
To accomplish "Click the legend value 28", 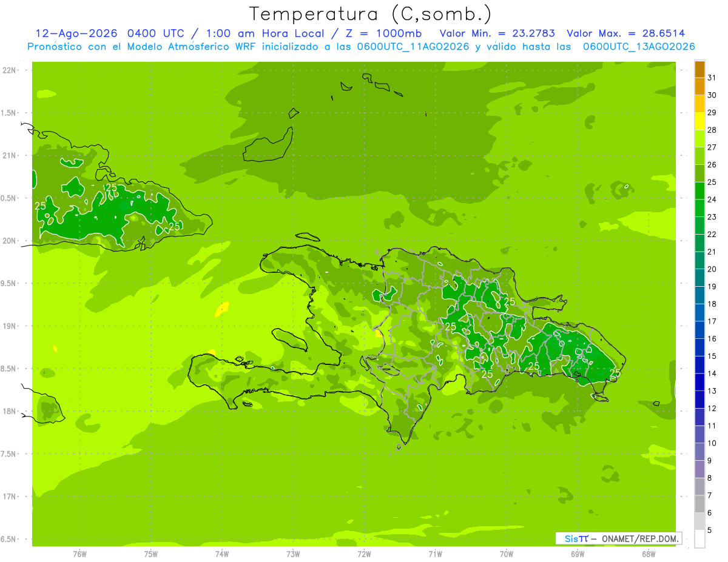I will pyautogui.click(x=712, y=130).
